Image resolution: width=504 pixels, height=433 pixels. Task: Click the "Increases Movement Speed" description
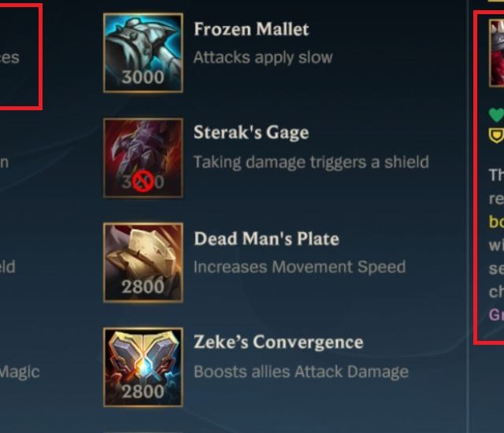[x=299, y=267]
